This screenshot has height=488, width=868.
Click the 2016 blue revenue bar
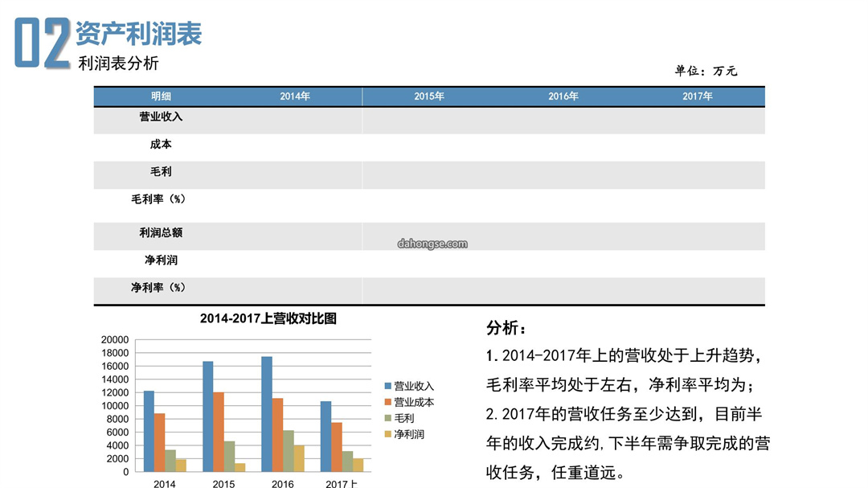(267, 414)
